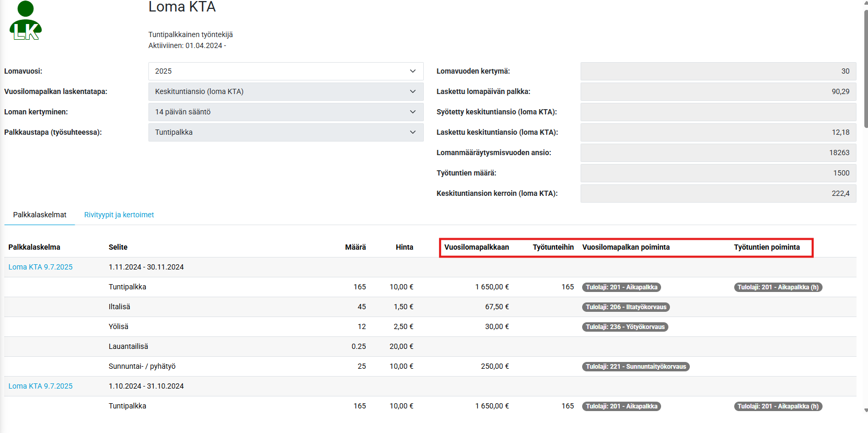The height and width of the screenshot is (433, 868).
Task: Switch to Rivityypit ja kertoimet tab
Action: [119, 215]
